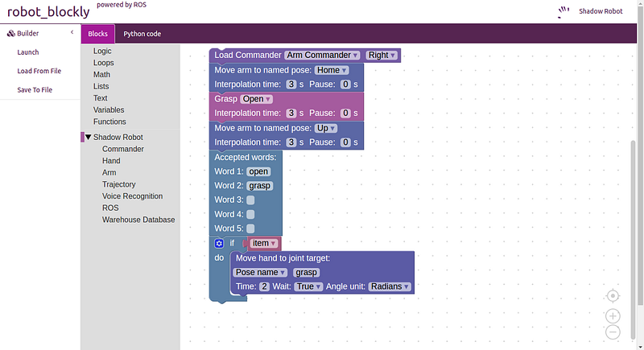Open the Grasp Open dropdown

coord(256,99)
